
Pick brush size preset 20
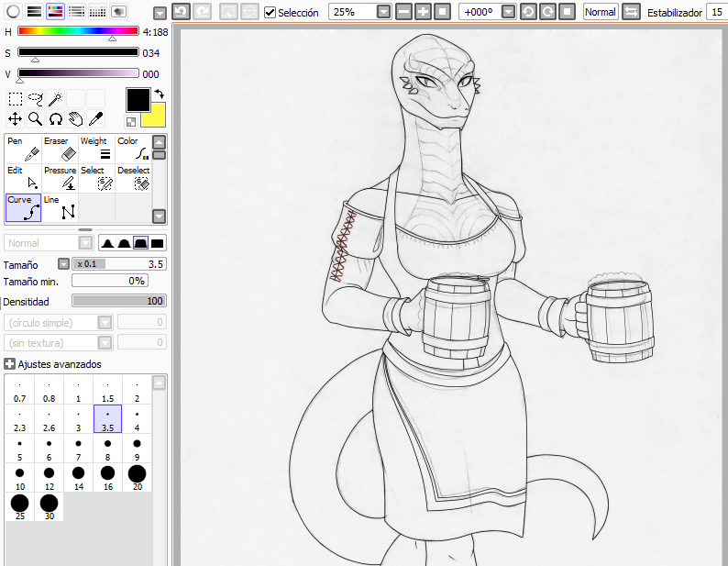coord(137,477)
